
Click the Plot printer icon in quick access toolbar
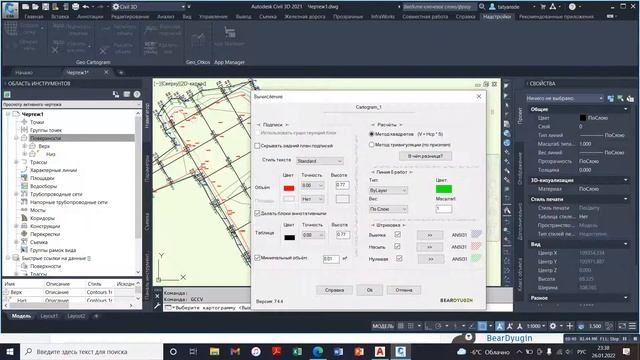click(76, 7)
